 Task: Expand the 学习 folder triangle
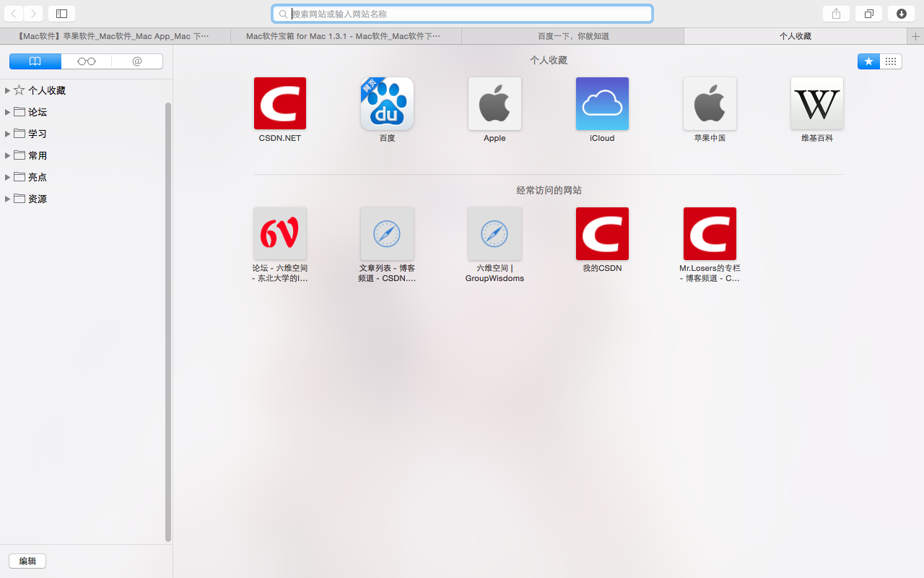(7, 134)
